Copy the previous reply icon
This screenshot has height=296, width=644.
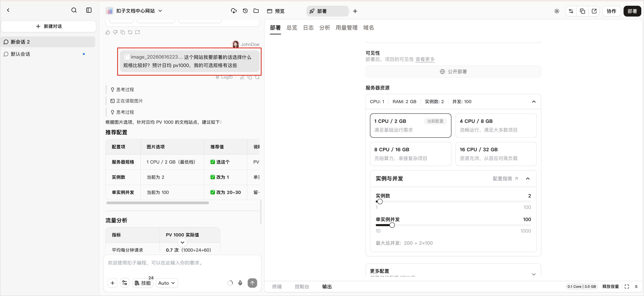pos(122,32)
